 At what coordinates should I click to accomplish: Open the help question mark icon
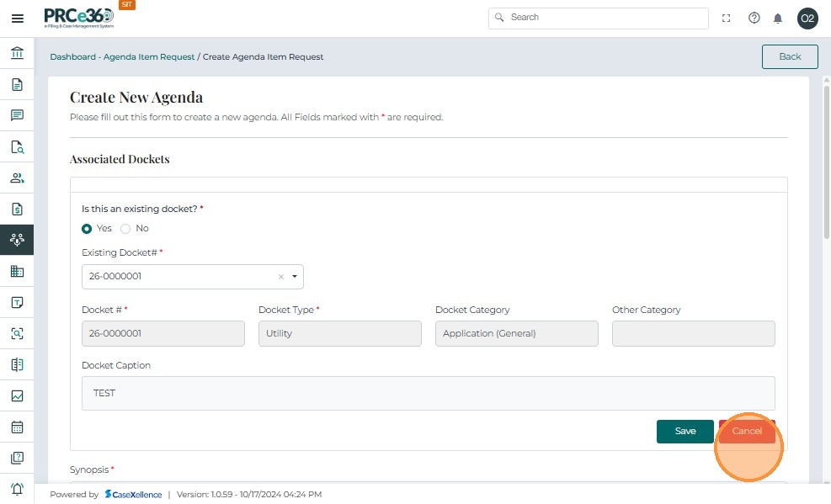tap(754, 19)
